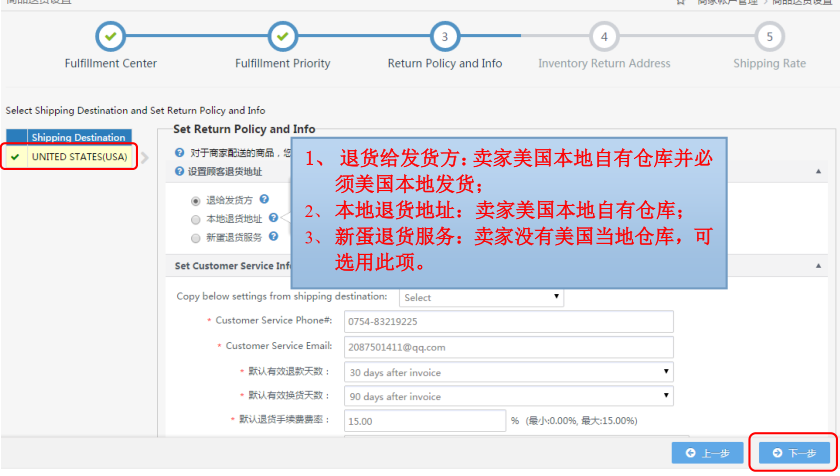Select the 本地退货地址 radio option

coord(195,219)
